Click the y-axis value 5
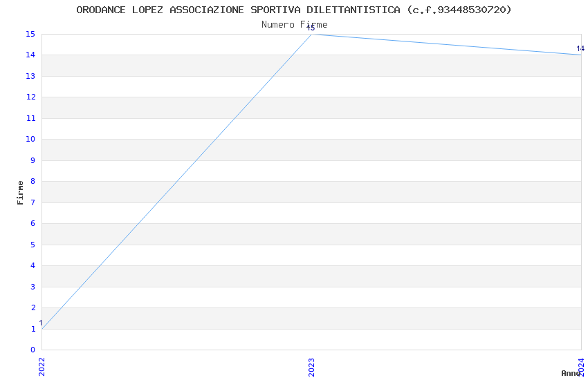The height and width of the screenshot is (380, 588). (x=33, y=245)
